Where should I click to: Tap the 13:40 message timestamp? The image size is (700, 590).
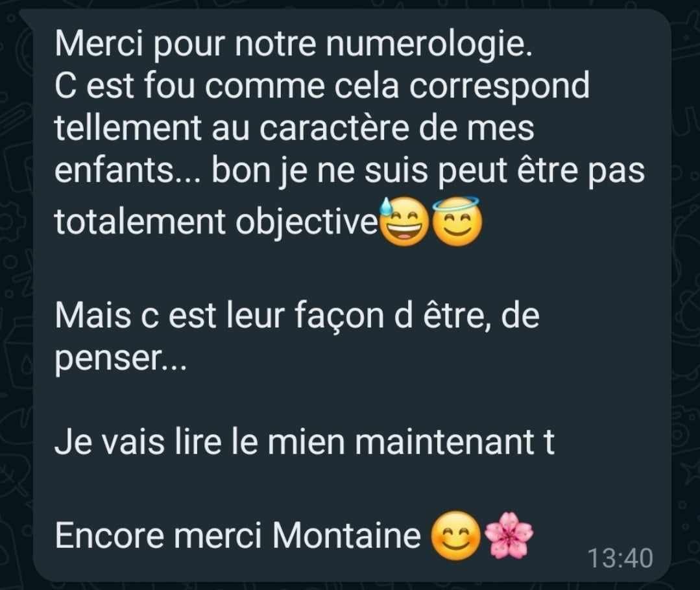tap(620, 558)
